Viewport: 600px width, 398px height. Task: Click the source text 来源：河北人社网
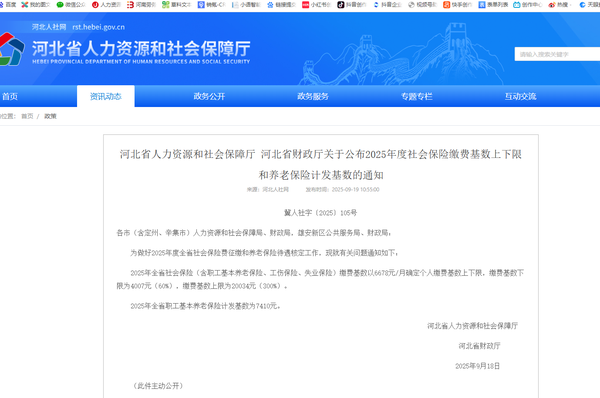tap(267, 189)
